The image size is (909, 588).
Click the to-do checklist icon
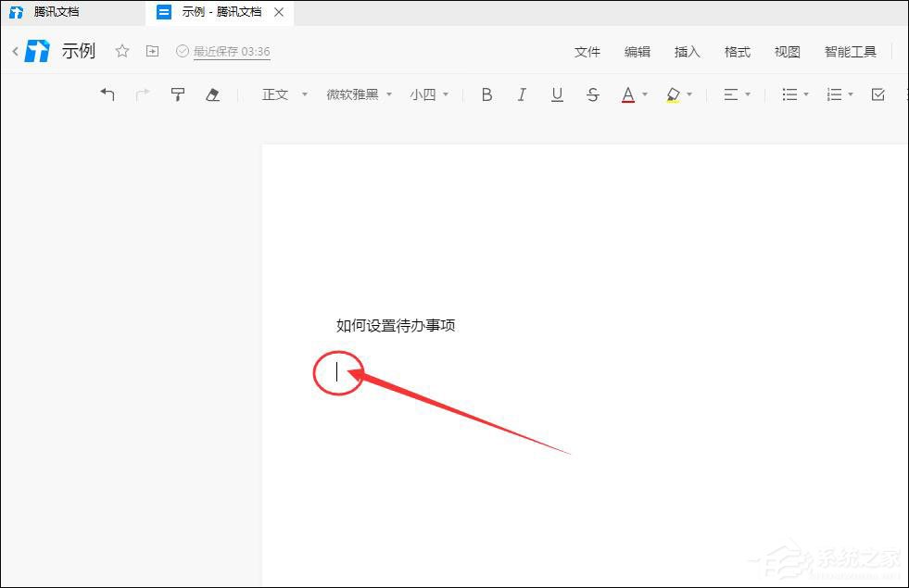tap(877, 94)
